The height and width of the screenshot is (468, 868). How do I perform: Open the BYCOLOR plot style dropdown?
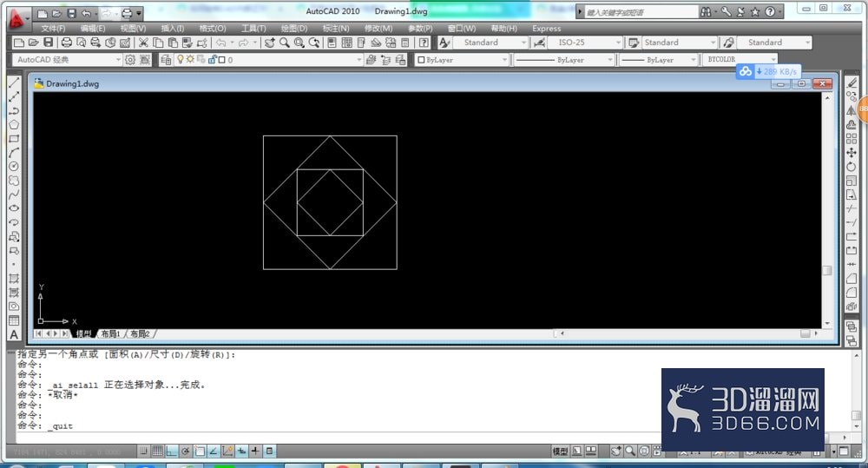pos(740,60)
